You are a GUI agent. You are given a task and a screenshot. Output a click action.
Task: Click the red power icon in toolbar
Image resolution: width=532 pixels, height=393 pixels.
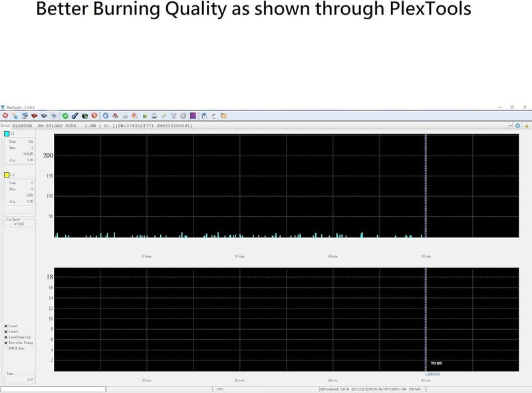point(5,116)
